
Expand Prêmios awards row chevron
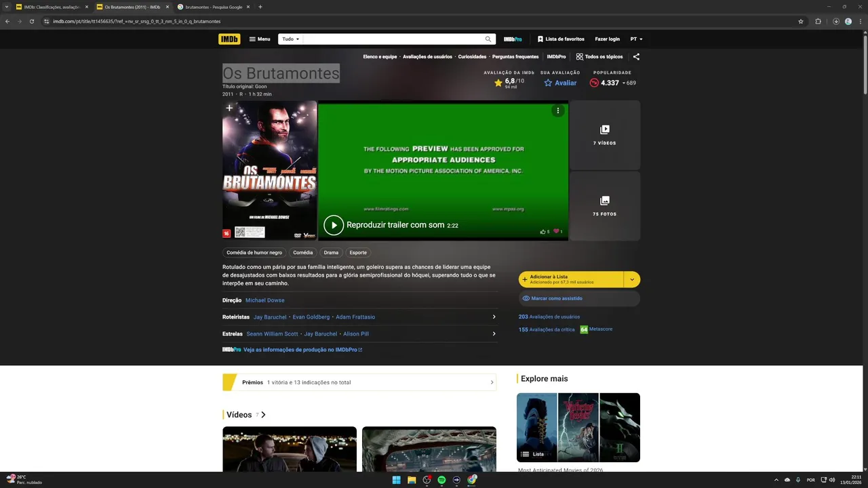pos(492,382)
